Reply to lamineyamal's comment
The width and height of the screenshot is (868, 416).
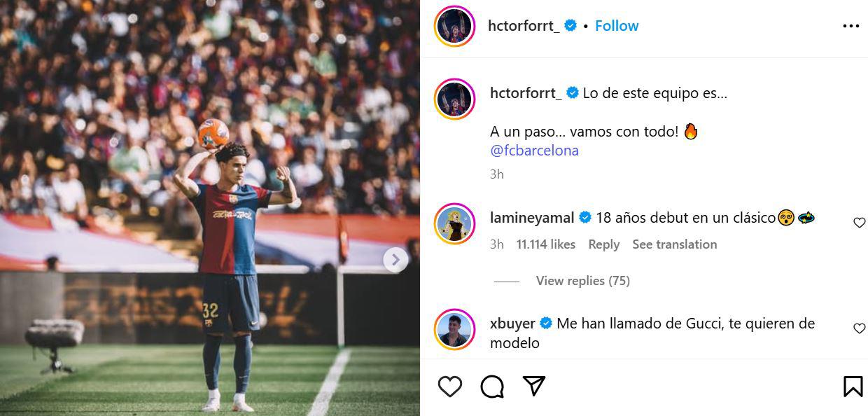pos(603,244)
